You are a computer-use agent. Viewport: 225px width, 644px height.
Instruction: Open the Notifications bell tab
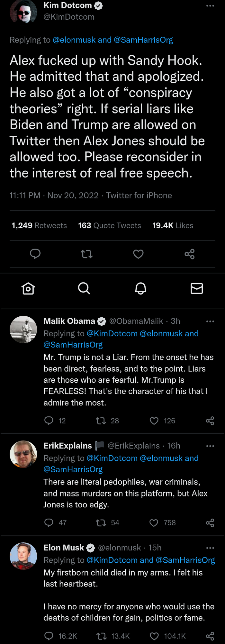[x=140, y=288]
